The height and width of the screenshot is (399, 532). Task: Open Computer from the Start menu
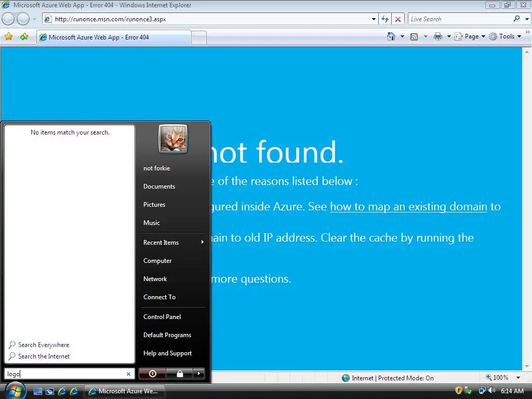[157, 261]
